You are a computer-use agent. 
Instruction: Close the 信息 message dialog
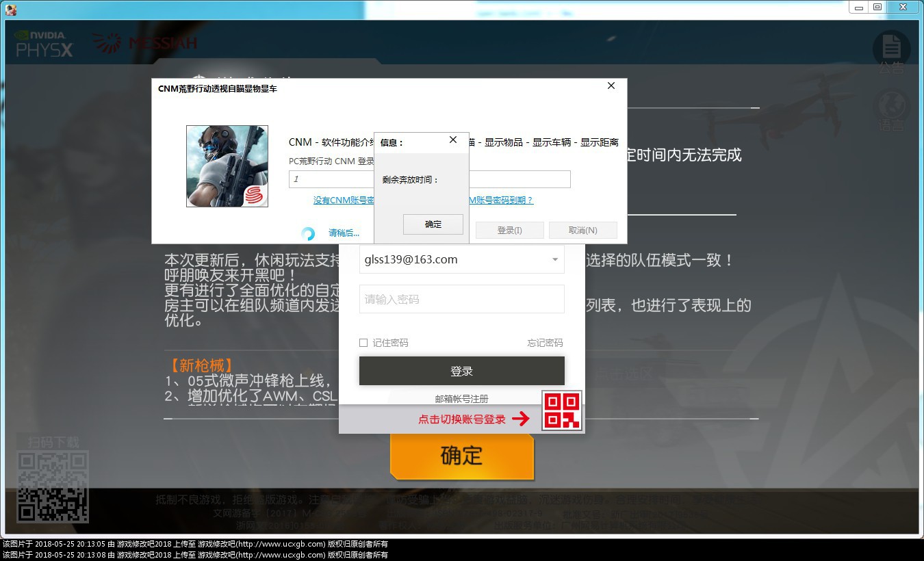click(453, 140)
